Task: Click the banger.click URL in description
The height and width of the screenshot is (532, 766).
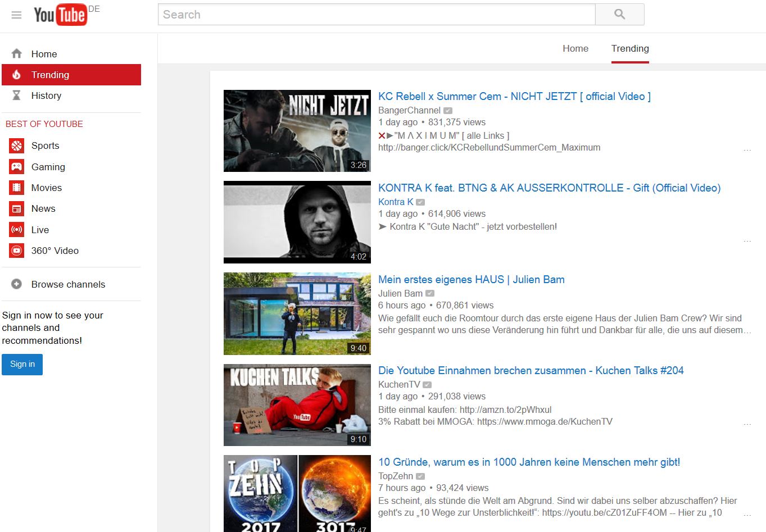Action: [489, 148]
